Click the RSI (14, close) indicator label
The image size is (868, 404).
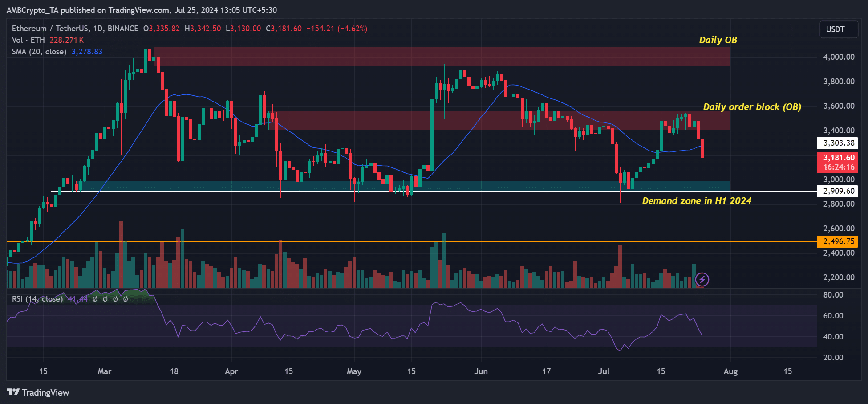click(37, 299)
